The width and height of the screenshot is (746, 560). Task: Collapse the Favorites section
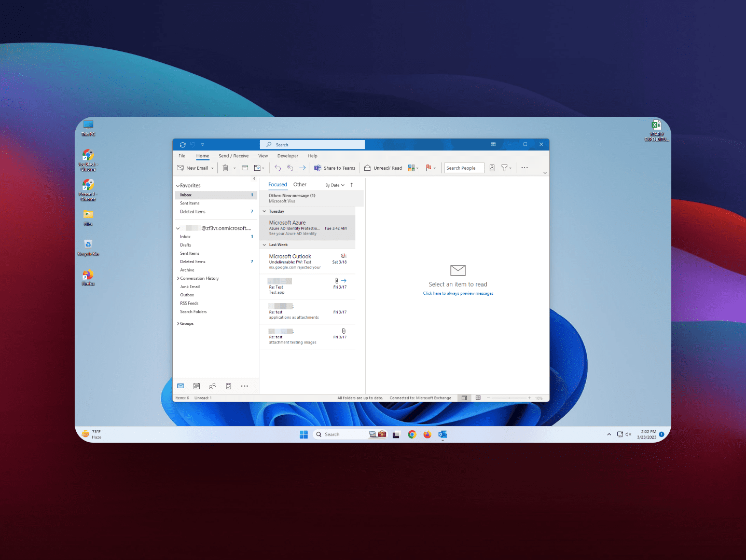177,186
